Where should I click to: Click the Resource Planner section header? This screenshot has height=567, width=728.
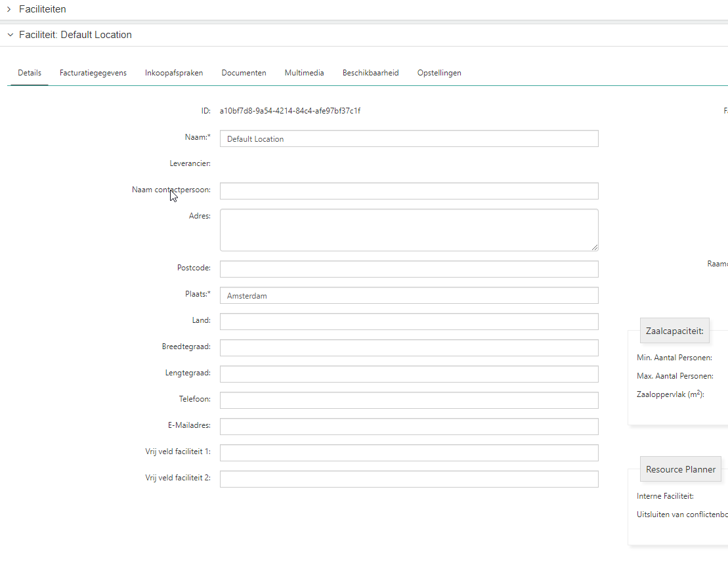(680, 469)
